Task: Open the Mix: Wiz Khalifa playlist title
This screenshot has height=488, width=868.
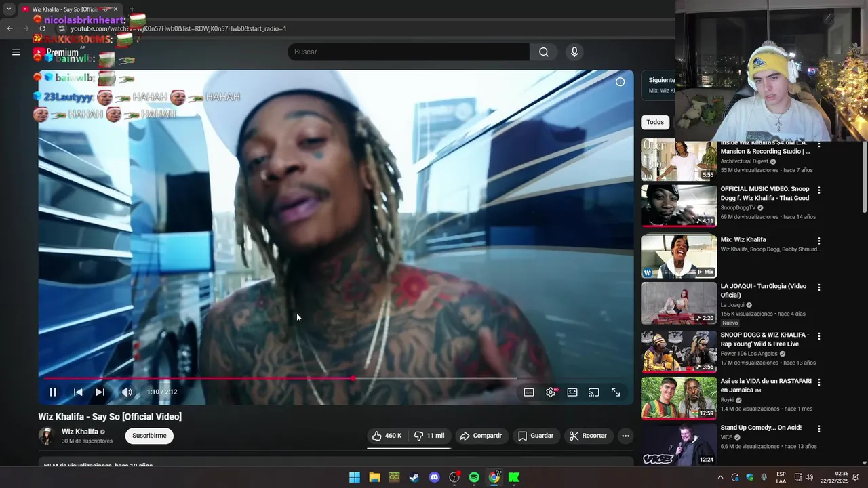Action: point(743,240)
